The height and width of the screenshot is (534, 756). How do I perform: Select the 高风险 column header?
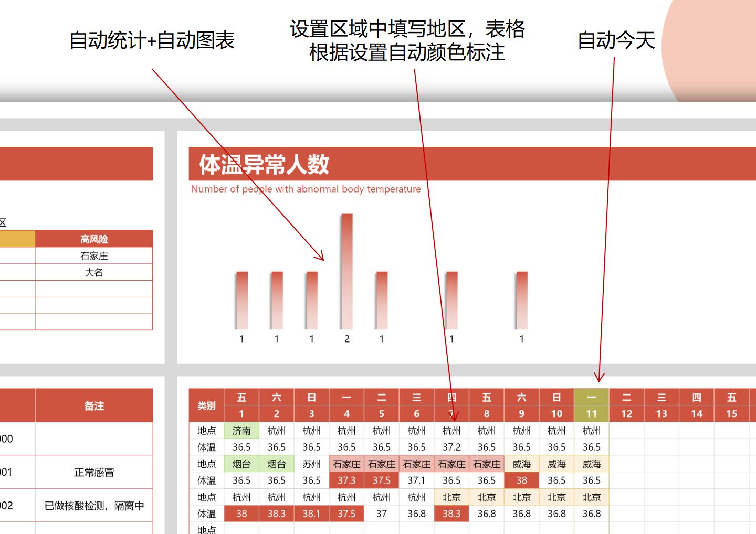click(94, 239)
